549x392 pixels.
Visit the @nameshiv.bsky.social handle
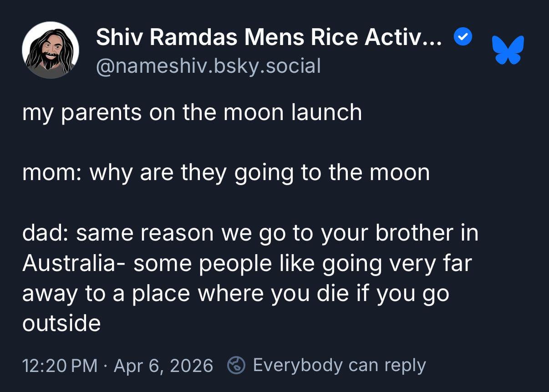coord(208,65)
